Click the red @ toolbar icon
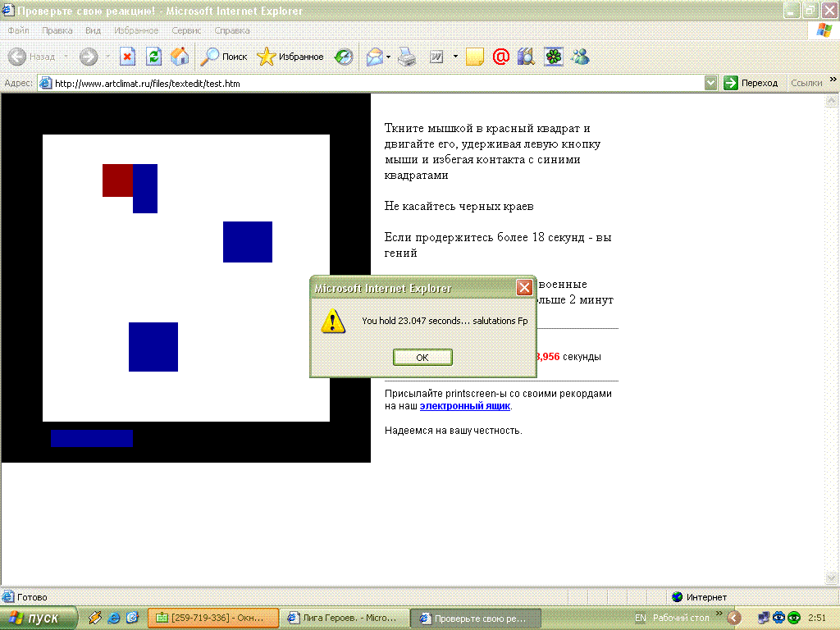This screenshot has height=630, width=840. click(x=501, y=57)
